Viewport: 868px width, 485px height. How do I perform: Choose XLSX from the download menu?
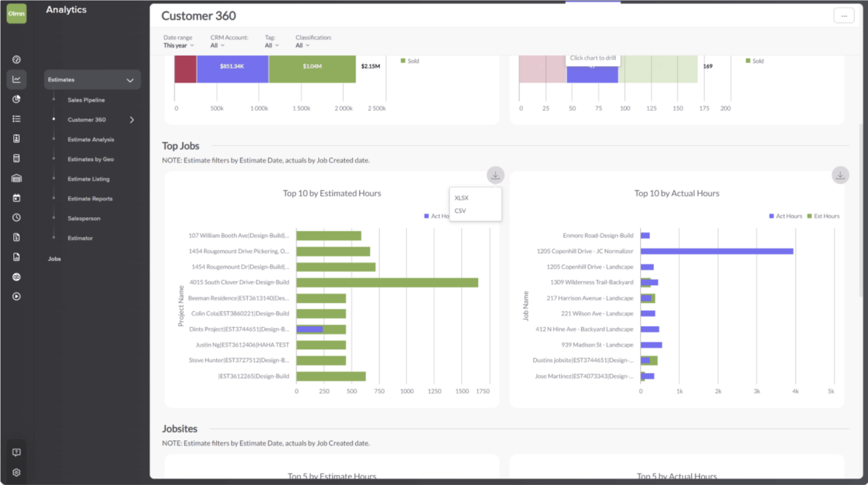point(462,198)
